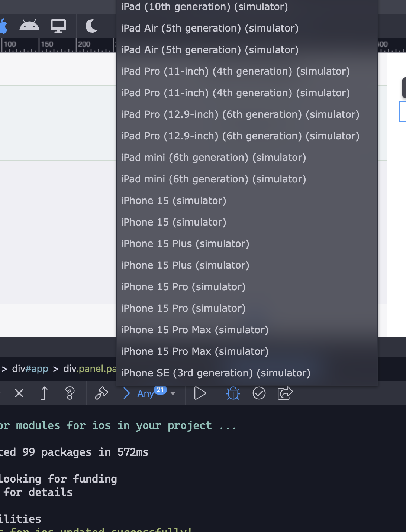Pick the second iPad Pro (11-inch) entry

(x=247, y=93)
